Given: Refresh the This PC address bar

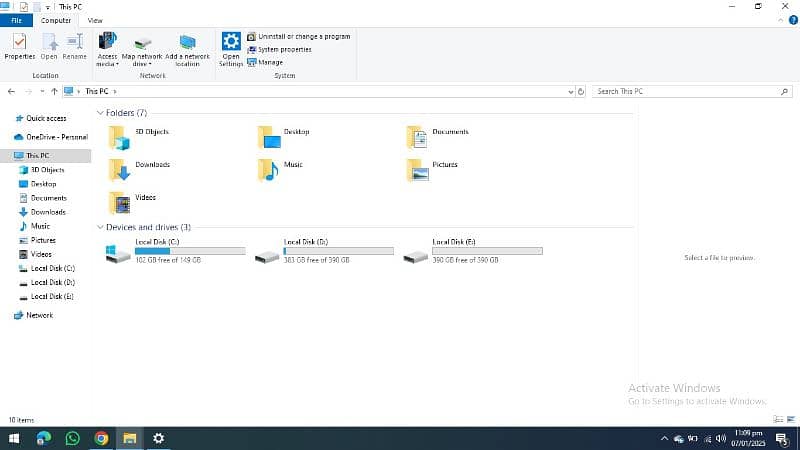Looking at the screenshot, I should click(581, 91).
